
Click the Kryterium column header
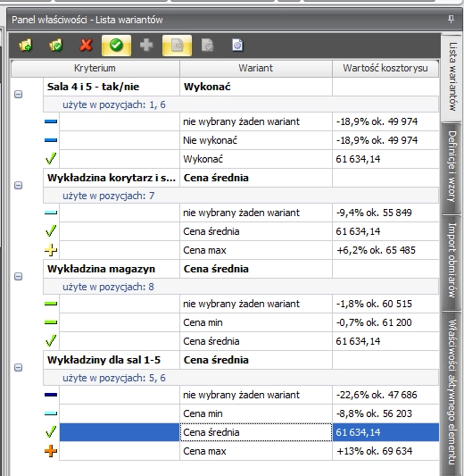(95, 68)
